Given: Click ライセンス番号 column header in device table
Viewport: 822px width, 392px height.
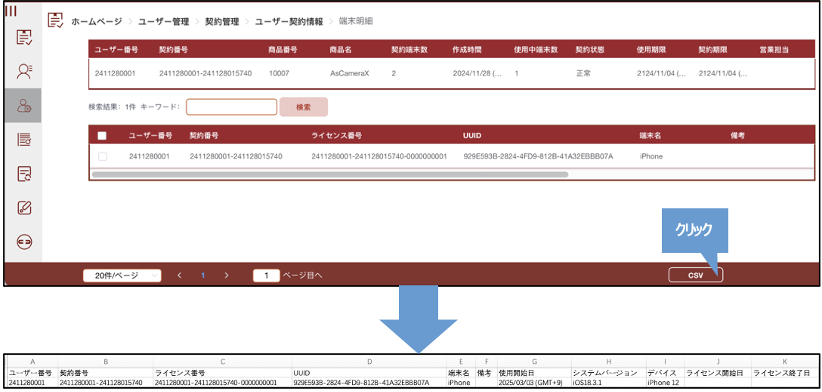Looking at the screenshot, I should pyautogui.click(x=336, y=136).
